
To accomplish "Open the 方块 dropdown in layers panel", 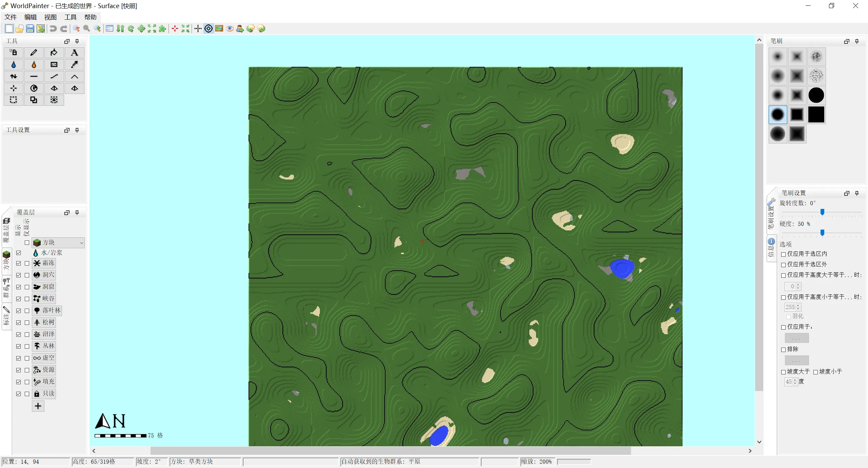I will [58, 242].
